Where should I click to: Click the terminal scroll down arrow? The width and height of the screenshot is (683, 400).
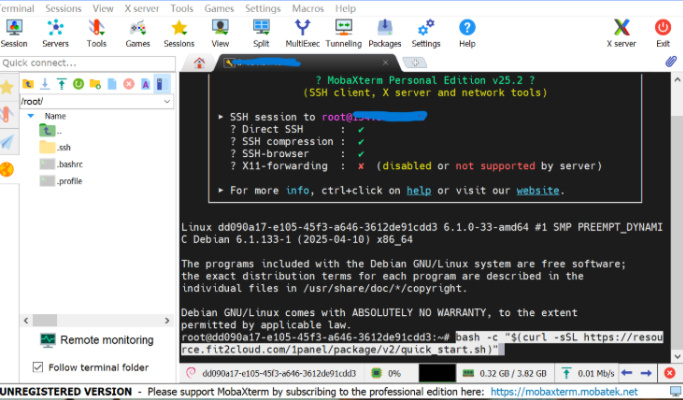click(x=677, y=356)
